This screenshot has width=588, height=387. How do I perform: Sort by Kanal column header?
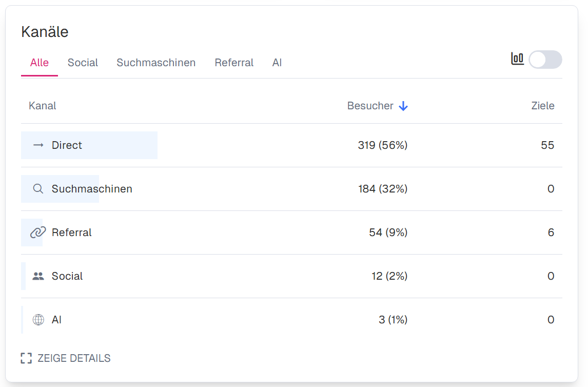click(43, 106)
